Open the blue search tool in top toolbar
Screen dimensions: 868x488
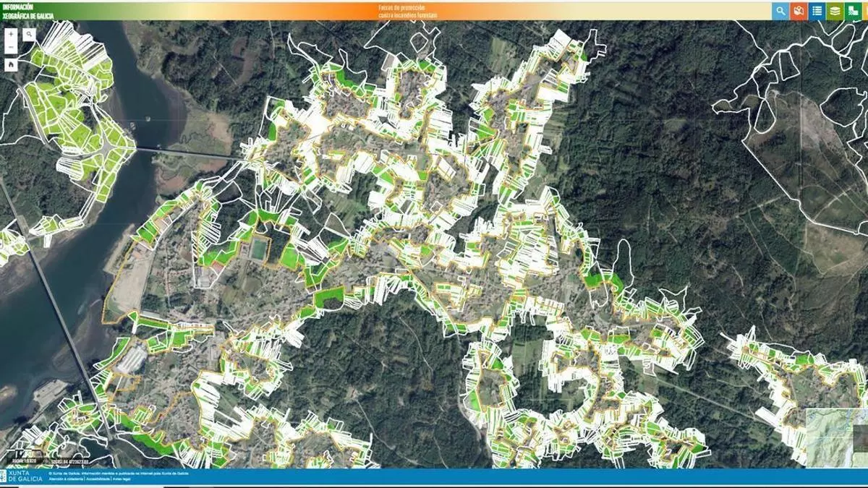pos(780,11)
